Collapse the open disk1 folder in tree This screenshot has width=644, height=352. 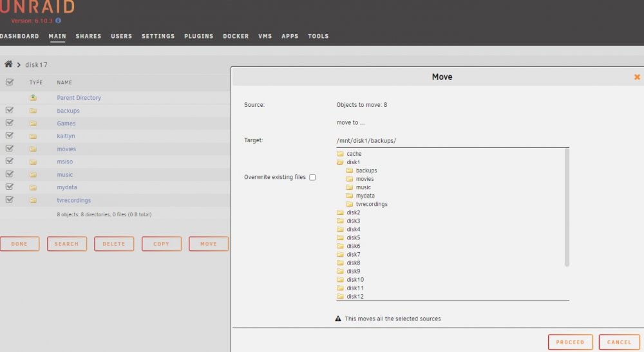(340, 162)
